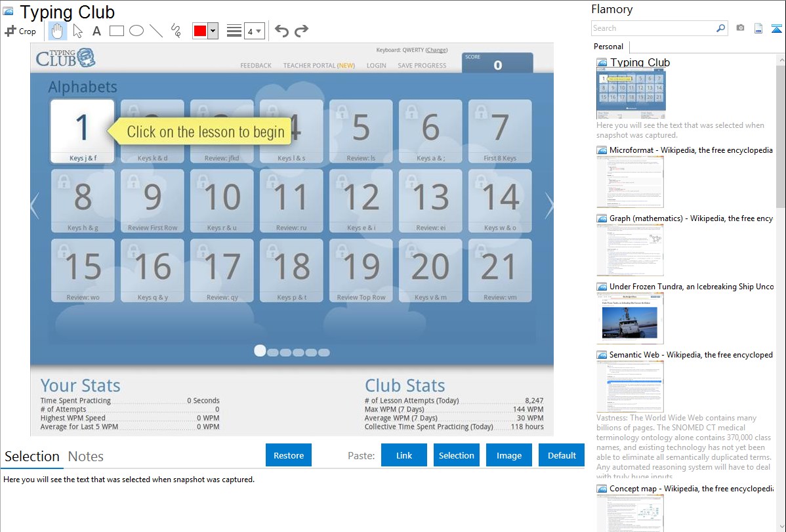Select the ellipse shape tool
Viewport: 786px width, 532px height.
pyautogui.click(x=136, y=31)
